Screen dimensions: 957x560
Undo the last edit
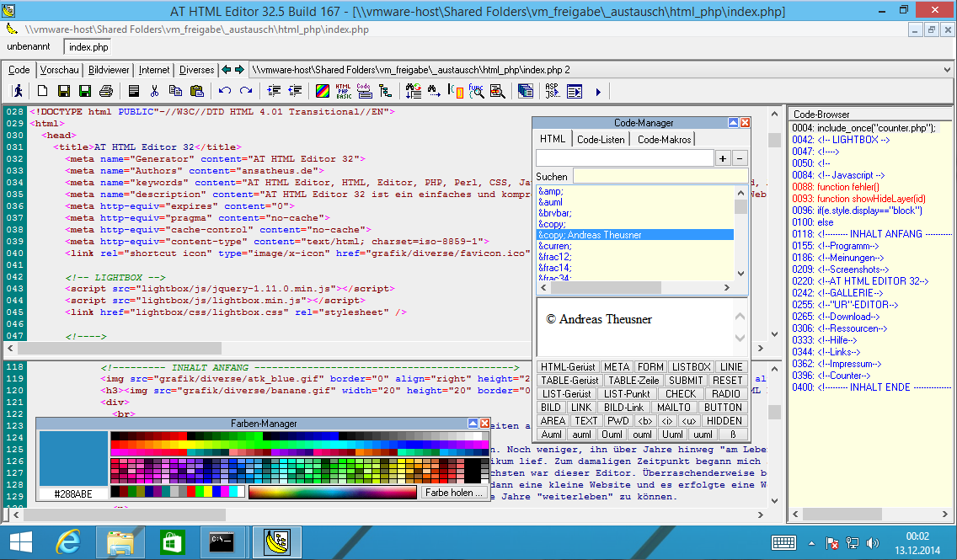(225, 92)
